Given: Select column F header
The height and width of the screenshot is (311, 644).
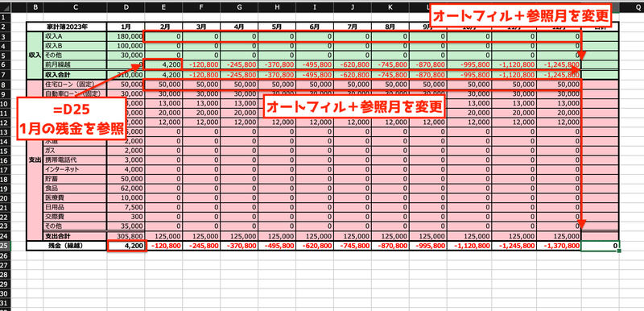Looking at the screenshot, I should [x=201, y=6].
